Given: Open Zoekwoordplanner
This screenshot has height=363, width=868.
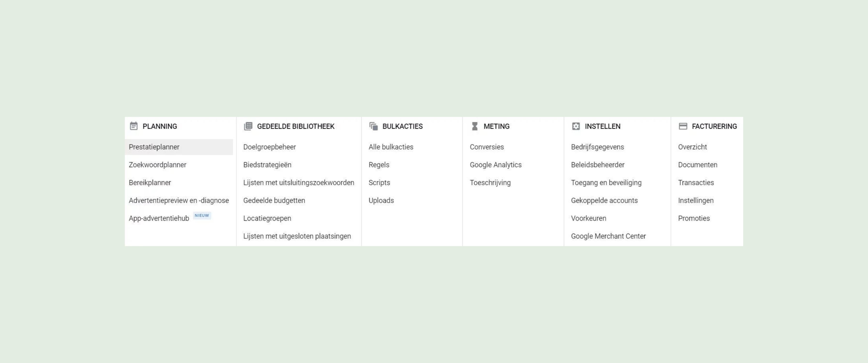Looking at the screenshot, I should (157, 165).
